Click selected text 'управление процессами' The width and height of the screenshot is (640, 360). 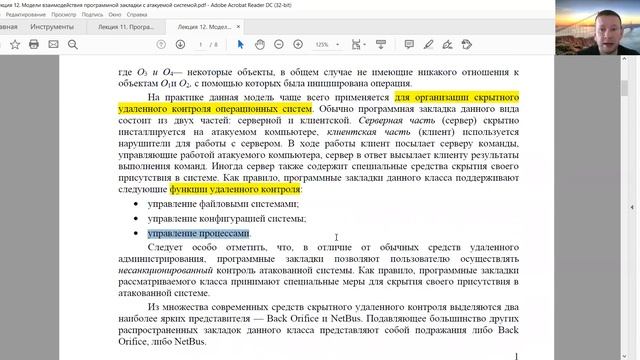pyautogui.click(x=198, y=233)
